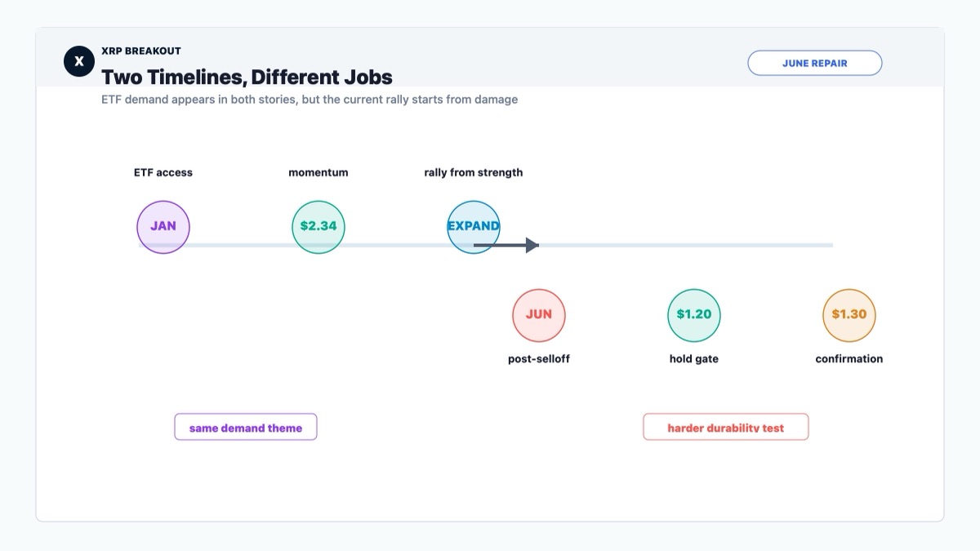980x551 pixels.
Task: Select the JUN post-selloff marker
Action: [539, 314]
